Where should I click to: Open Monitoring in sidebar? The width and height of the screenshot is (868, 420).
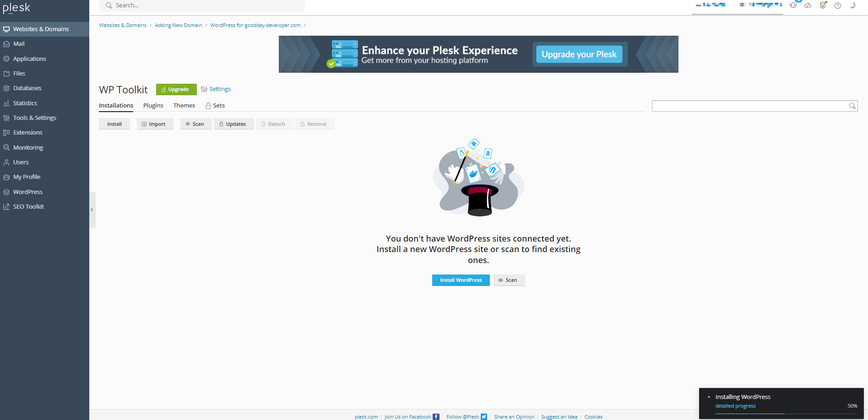(x=44, y=147)
